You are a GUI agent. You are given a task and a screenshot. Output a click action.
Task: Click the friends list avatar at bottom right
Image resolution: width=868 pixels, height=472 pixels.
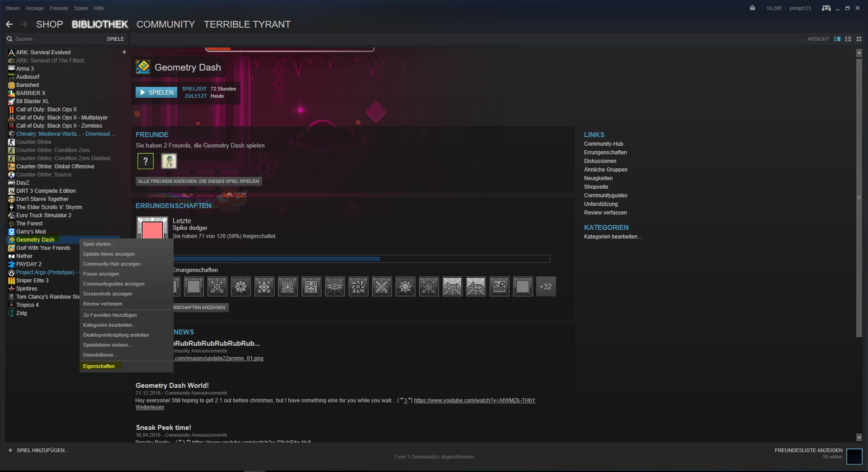coord(854,456)
